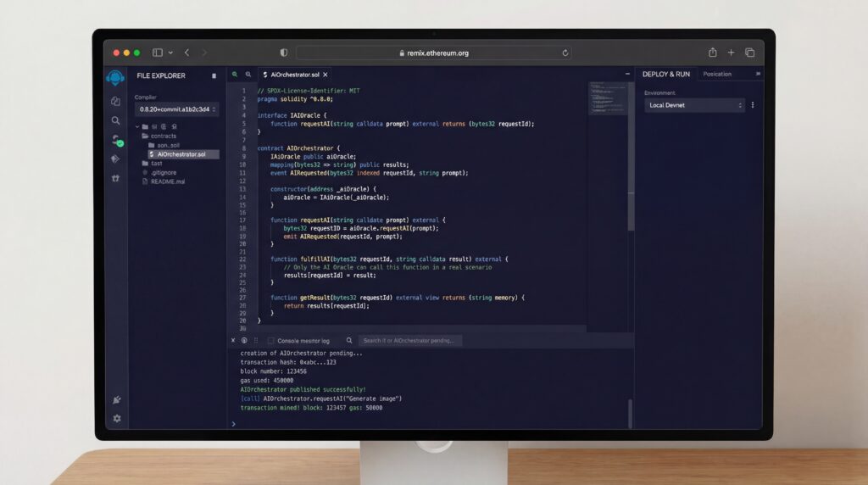
Task: Click the 'block number: 123456' line
Action: click(x=273, y=371)
